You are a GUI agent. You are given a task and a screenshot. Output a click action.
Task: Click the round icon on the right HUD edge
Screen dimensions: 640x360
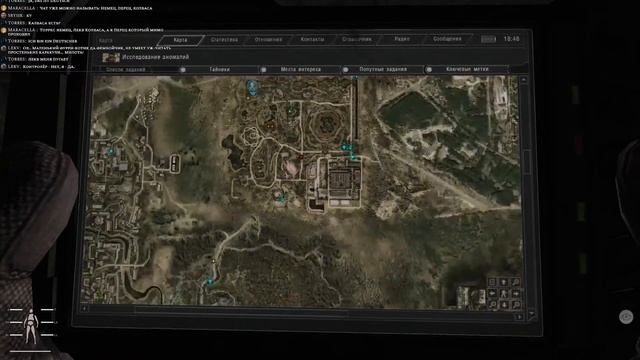[x=626, y=317]
